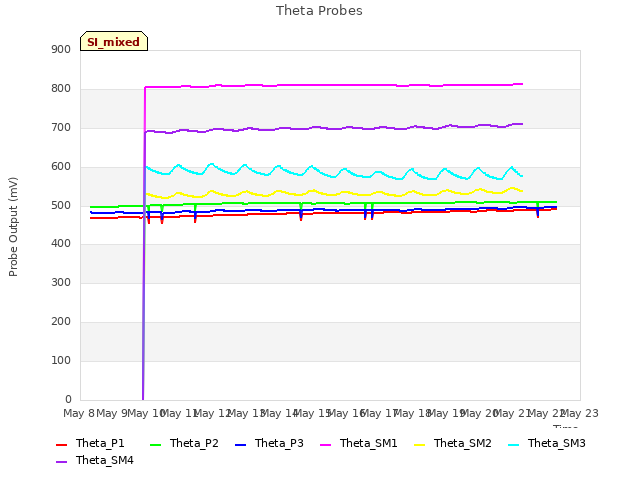Click the 900 y-axis tick label
The width and height of the screenshot is (640, 480).
tap(61, 50)
